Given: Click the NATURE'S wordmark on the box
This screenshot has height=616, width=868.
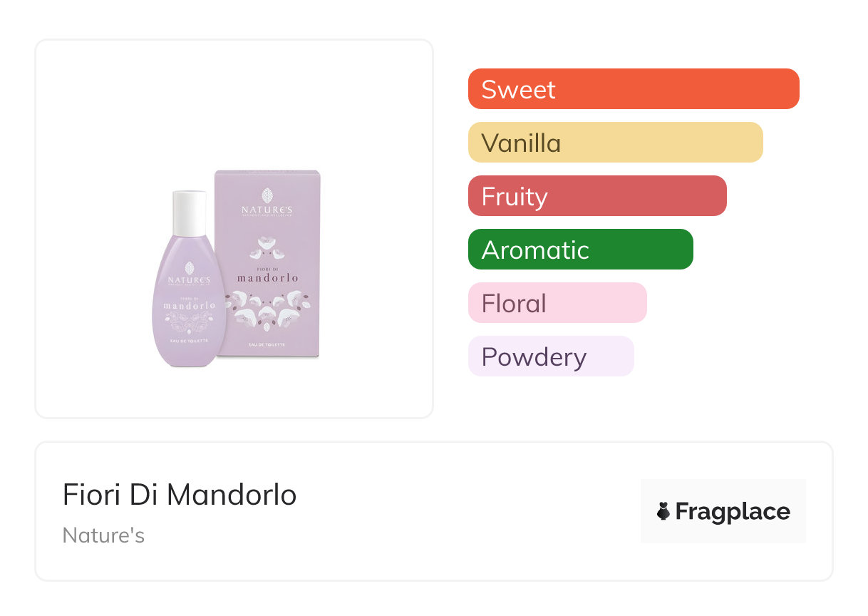Looking at the screenshot, I should [267, 210].
